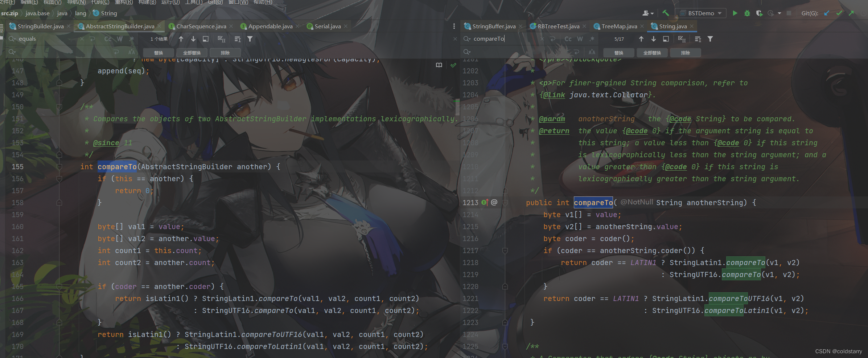
Task: Open replace history dropdown in left pane
Action: click(12, 52)
